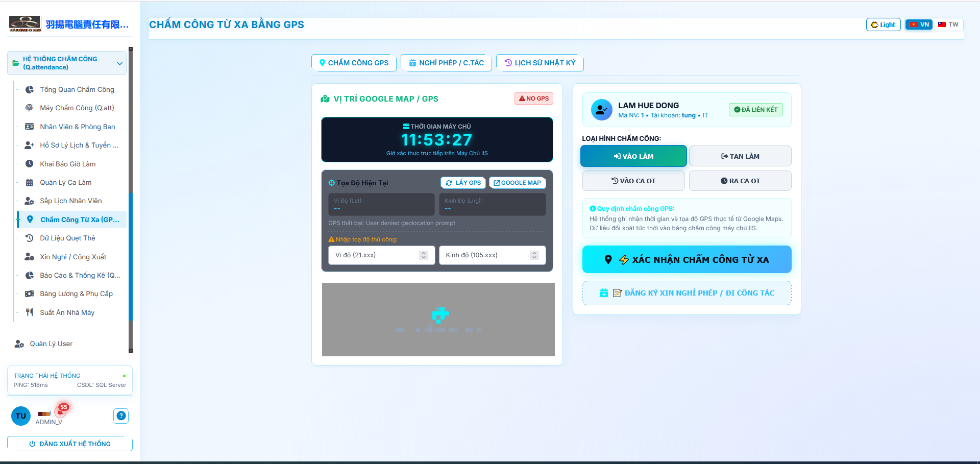The image size is (980, 464).
Task: Click the TU user avatar
Action: (x=21, y=416)
